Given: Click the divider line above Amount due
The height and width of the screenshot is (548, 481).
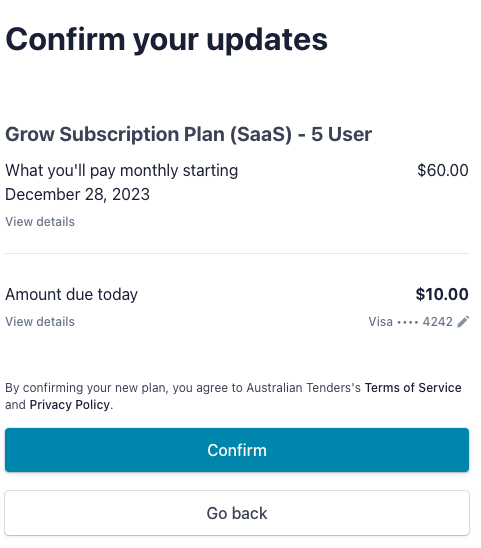Looking at the screenshot, I should [237, 253].
